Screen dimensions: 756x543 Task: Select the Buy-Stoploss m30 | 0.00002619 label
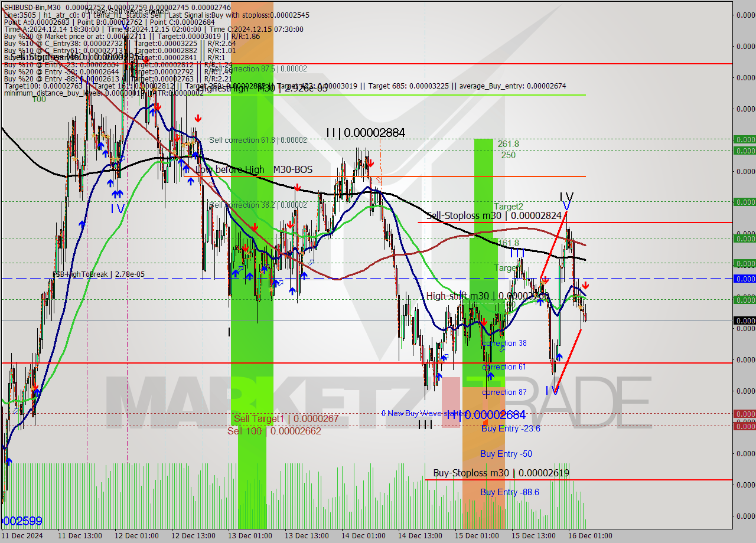[x=501, y=473]
